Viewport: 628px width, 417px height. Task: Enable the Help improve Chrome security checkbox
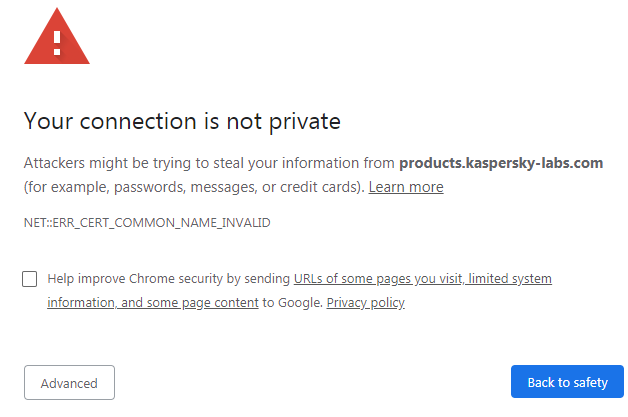[x=30, y=279]
